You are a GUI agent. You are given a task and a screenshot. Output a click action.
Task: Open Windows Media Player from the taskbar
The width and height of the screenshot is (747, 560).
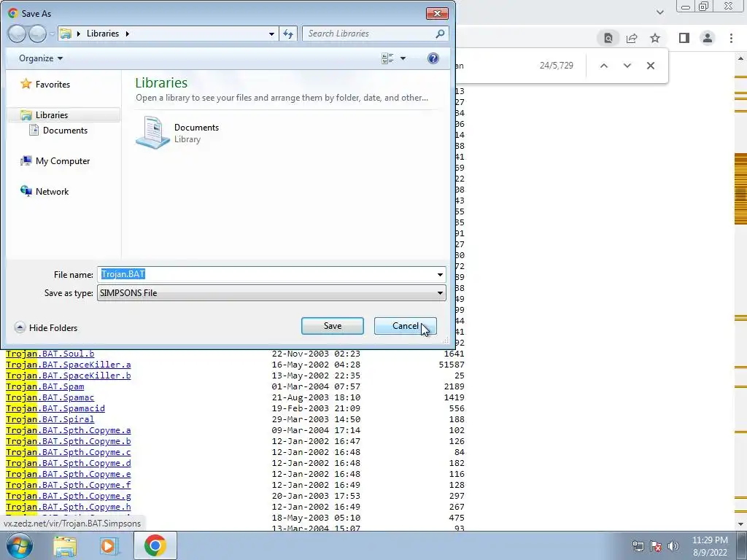109,546
